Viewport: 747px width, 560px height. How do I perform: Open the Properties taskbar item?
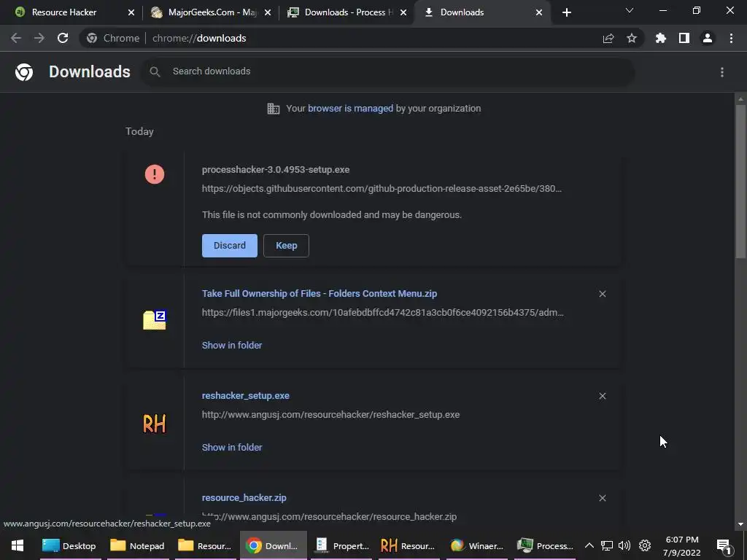[342, 545]
